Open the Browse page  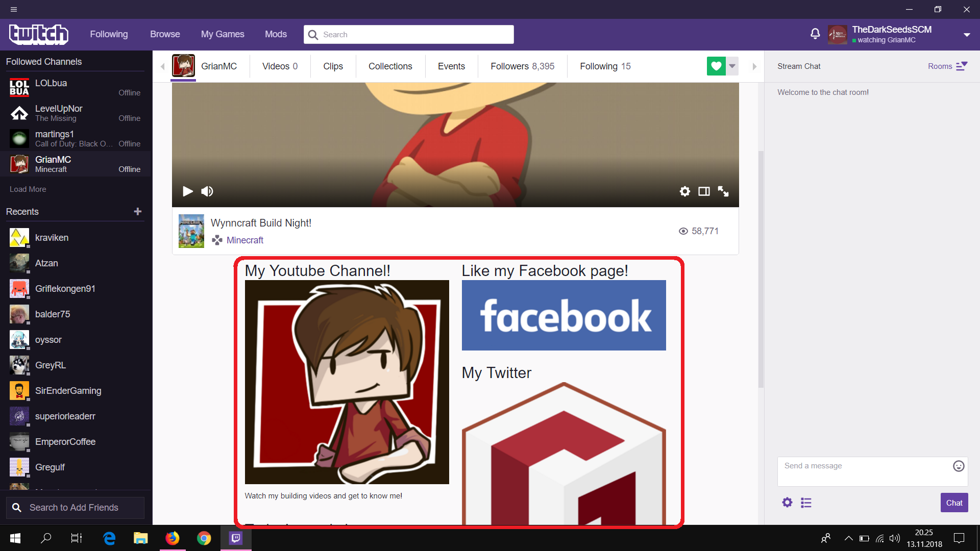pyautogui.click(x=165, y=34)
